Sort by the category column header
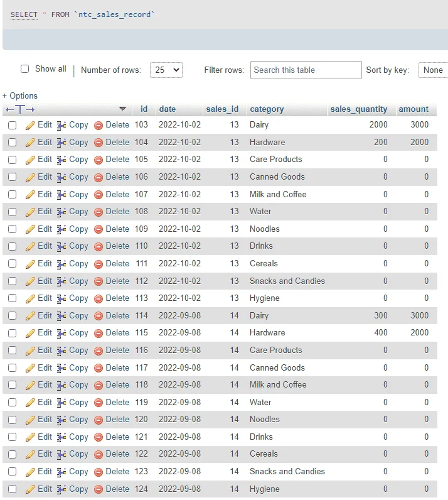 click(267, 109)
